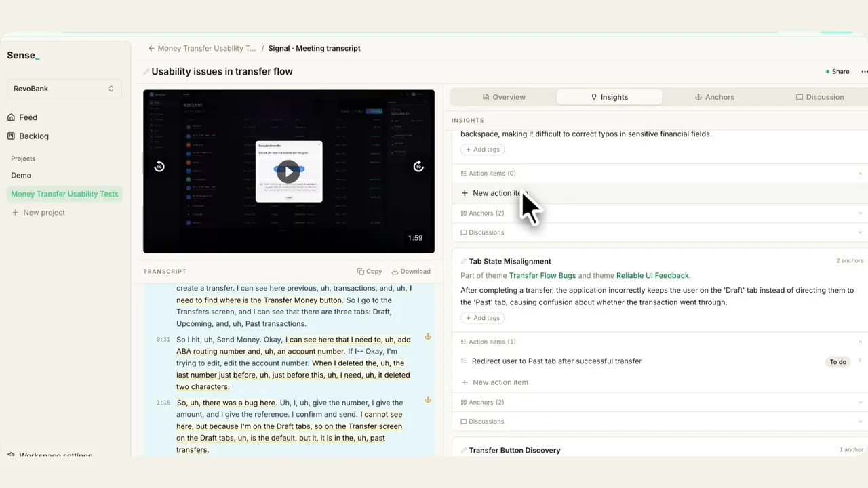Click the document icon on Overview tab
Screen dimensions: 868x488
tap(486, 98)
